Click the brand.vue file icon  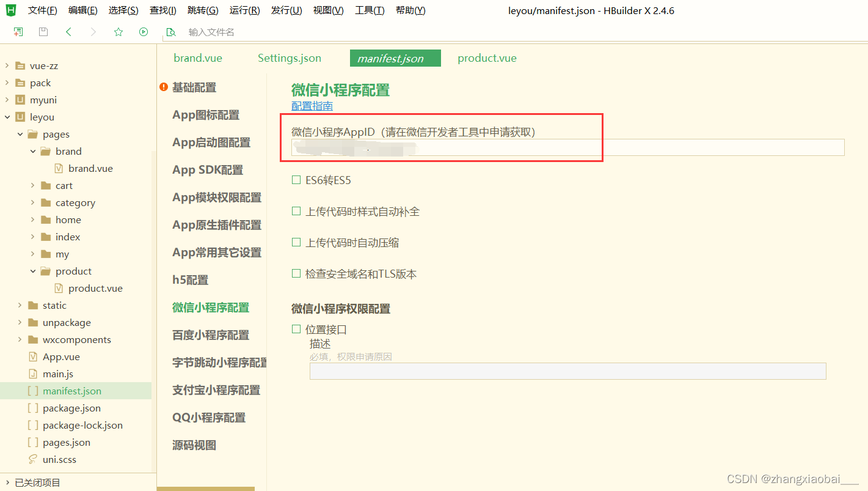(59, 168)
